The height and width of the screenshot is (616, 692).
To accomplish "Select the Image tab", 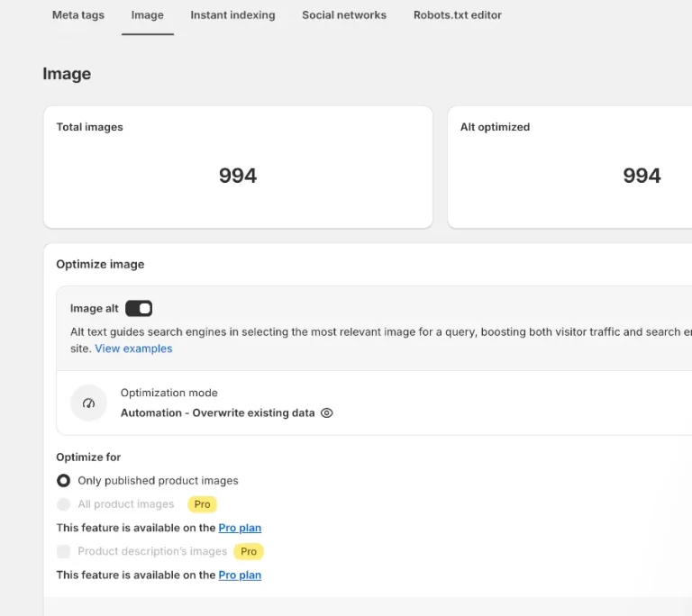I will pyautogui.click(x=148, y=15).
